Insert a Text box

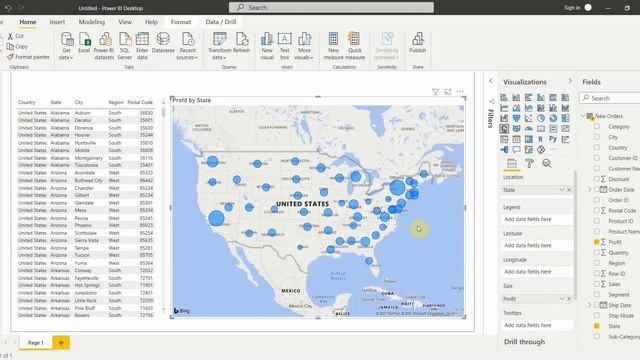coord(284,46)
